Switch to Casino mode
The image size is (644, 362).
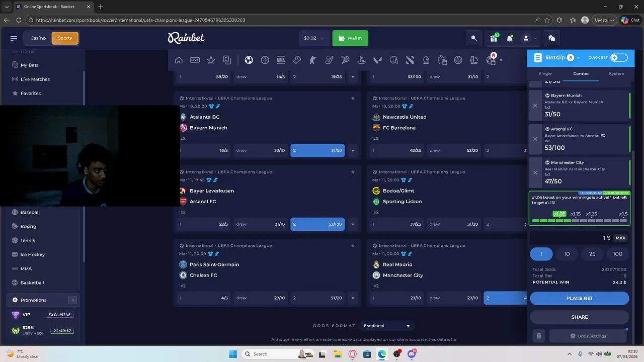(38, 38)
